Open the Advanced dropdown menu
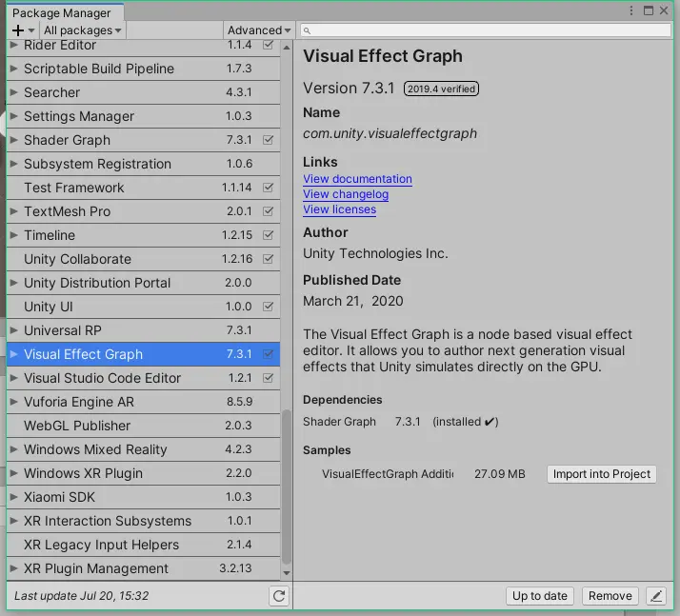The width and height of the screenshot is (680, 616). coord(259,30)
